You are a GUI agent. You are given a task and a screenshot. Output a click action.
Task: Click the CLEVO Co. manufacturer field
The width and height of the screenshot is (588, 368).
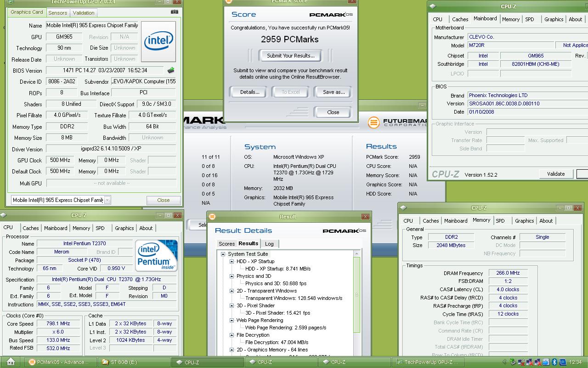[x=527, y=37]
